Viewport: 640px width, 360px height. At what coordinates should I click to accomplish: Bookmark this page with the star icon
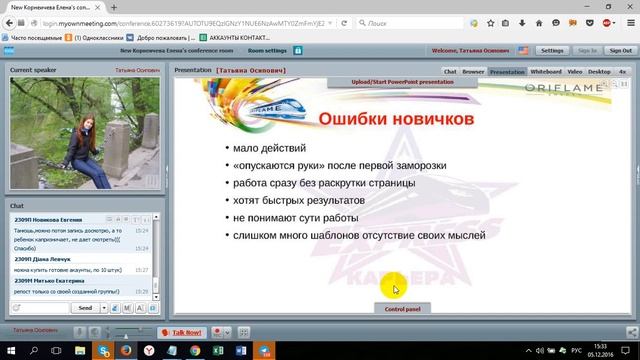point(490,23)
